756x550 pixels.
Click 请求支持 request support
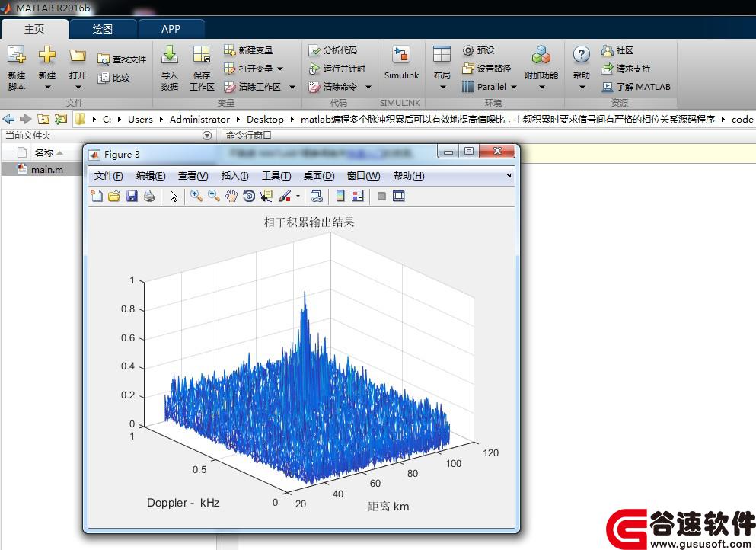[626, 69]
